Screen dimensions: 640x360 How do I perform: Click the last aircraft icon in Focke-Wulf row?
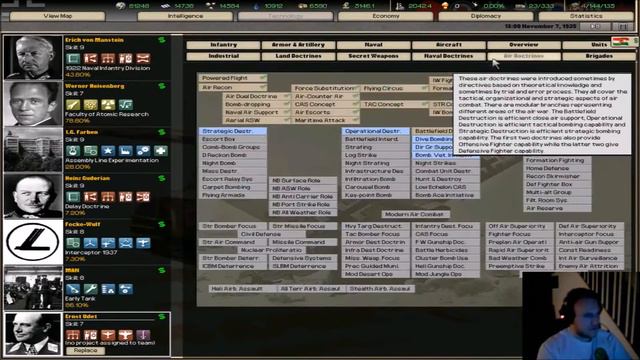(x=143, y=243)
